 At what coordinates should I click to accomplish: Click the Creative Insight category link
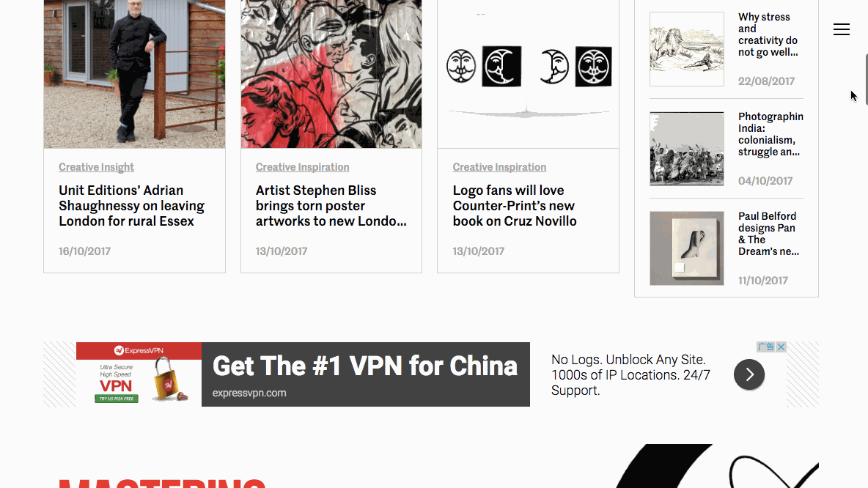pos(96,167)
